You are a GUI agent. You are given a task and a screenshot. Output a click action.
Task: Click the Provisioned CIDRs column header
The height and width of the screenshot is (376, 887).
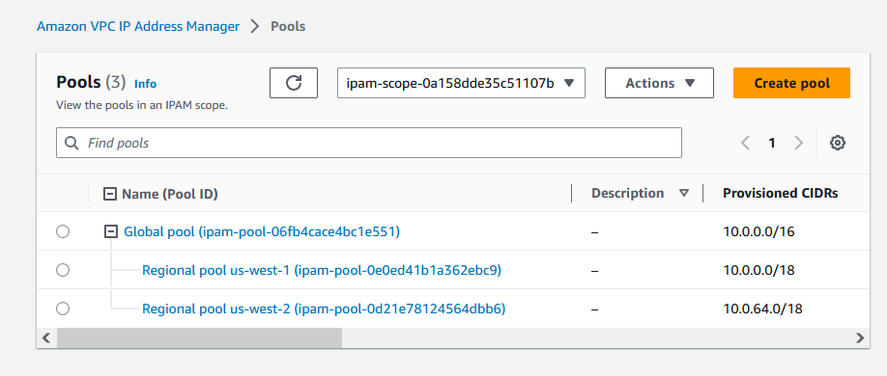point(780,193)
